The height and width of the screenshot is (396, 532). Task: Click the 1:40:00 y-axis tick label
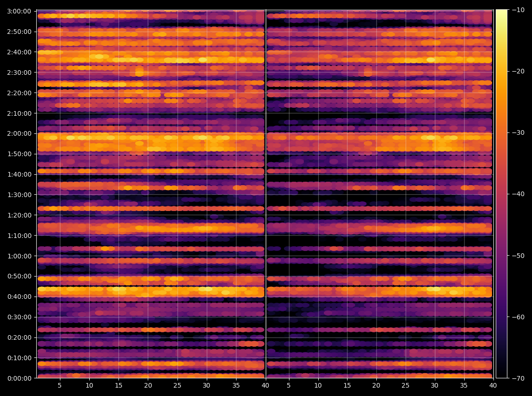point(19,174)
